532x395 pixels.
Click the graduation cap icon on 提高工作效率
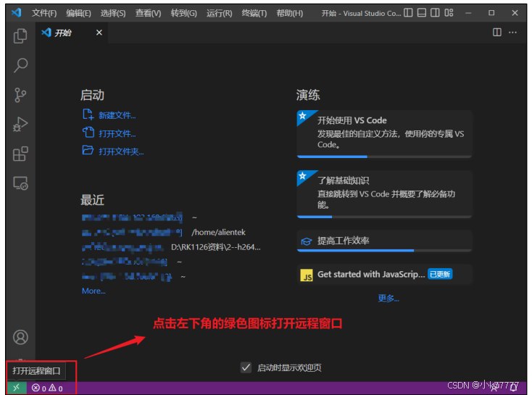pyautogui.click(x=307, y=241)
